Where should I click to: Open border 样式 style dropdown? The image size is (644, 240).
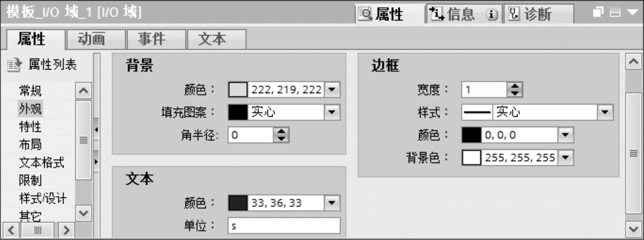pos(605,113)
